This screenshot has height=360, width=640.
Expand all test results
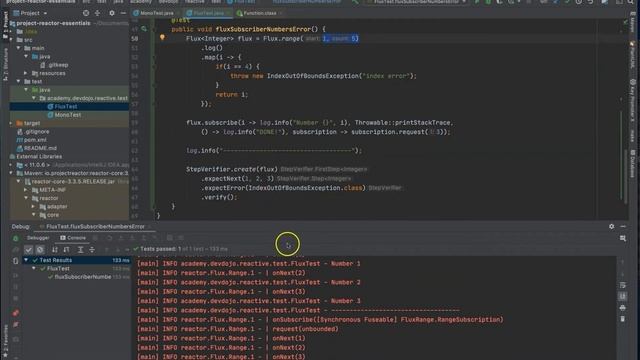[80, 249]
